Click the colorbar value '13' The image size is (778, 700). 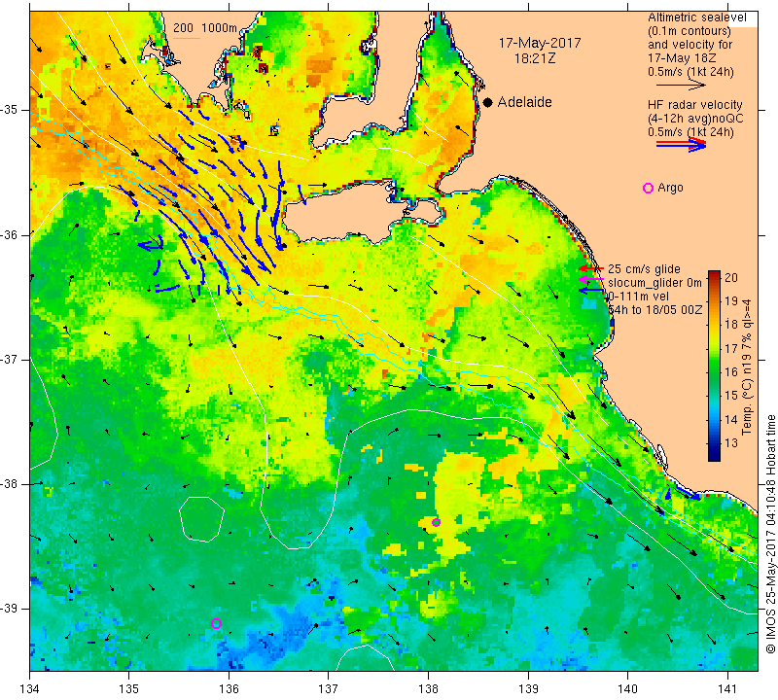(731, 442)
